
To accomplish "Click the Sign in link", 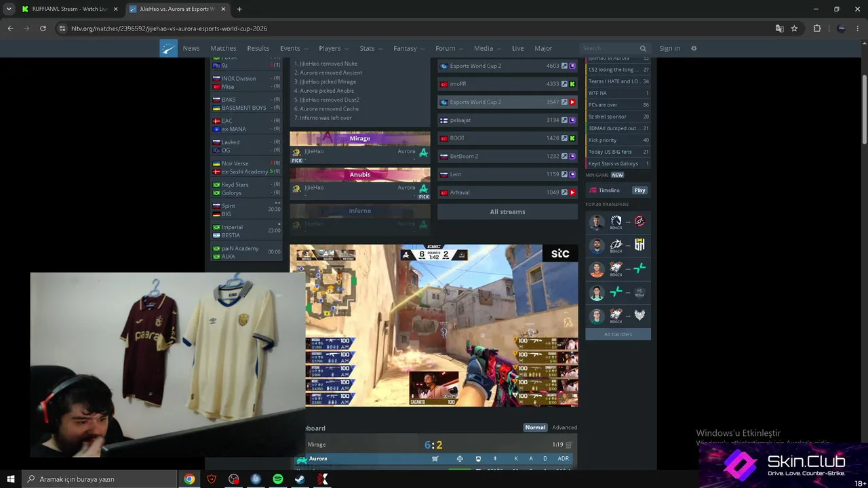I will 669,49.
